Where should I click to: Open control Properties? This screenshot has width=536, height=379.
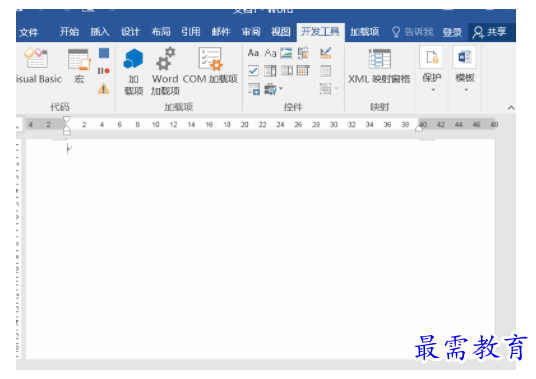click(325, 71)
